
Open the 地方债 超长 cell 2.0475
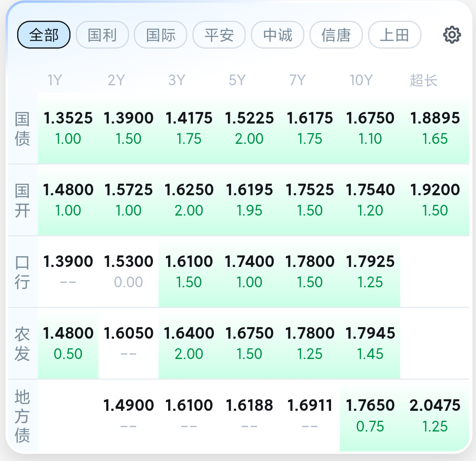tap(435, 416)
